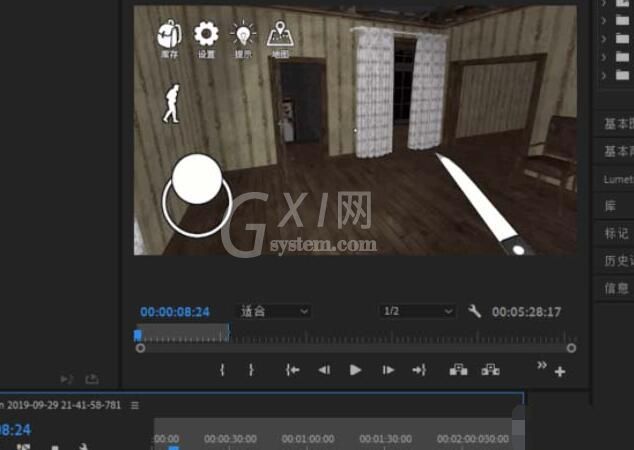Open Program monitor wrench settings
This screenshot has width=634, height=450.
[474, 311]
